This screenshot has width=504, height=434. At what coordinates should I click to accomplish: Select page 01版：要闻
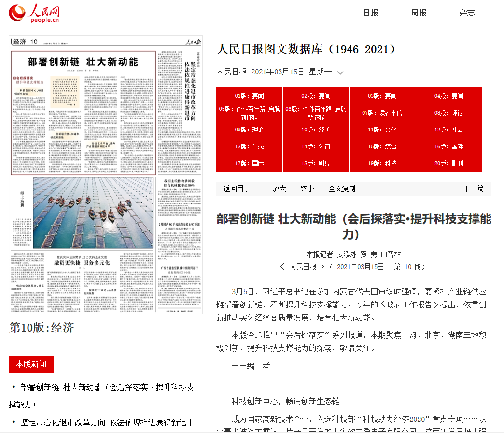(x=249, y=96)
